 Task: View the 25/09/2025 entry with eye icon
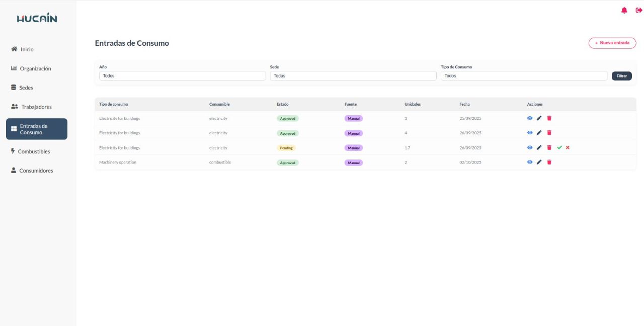(529, 118)
